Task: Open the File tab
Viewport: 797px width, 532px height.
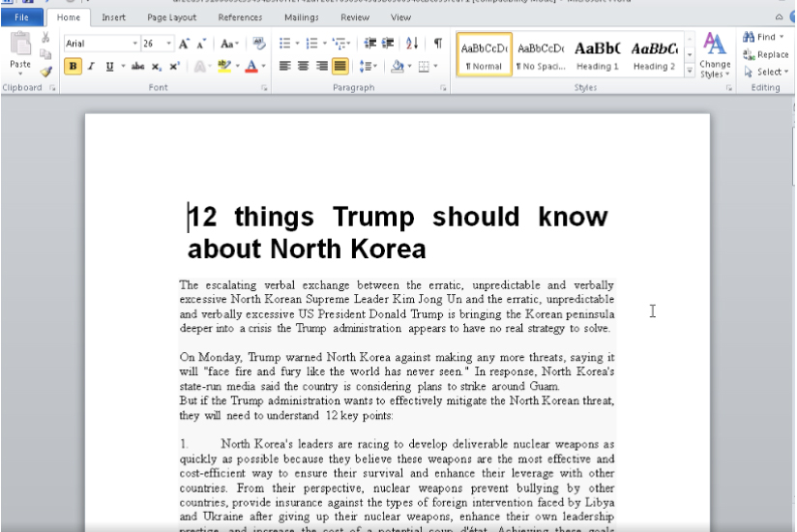Action: click(22, 17)
